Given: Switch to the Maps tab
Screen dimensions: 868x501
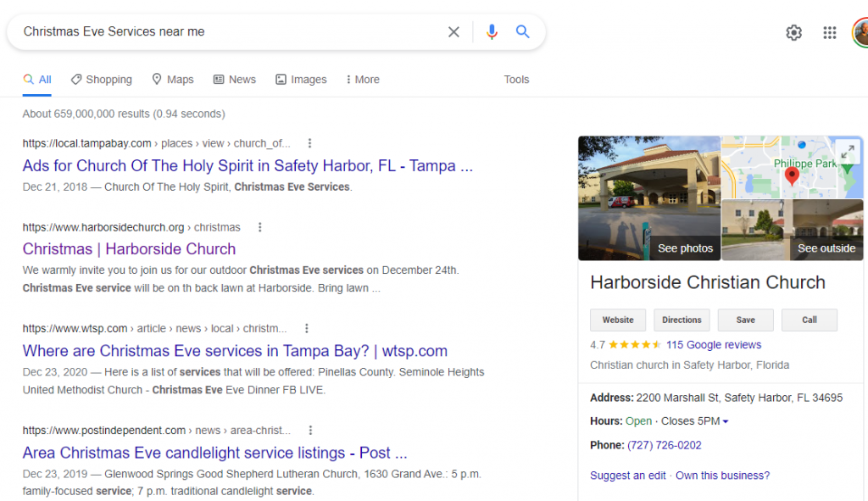Looking at the screenshot, I should [x=173, y=80].
